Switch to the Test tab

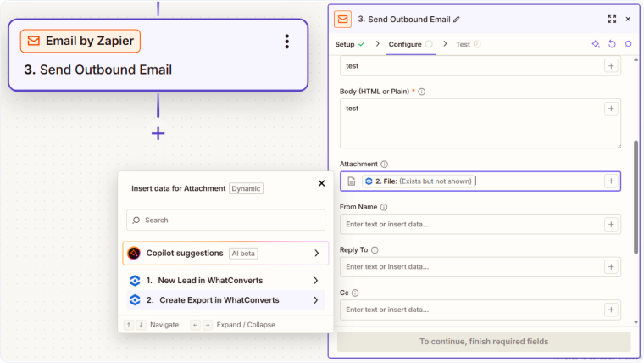click(x=468, y=44)
